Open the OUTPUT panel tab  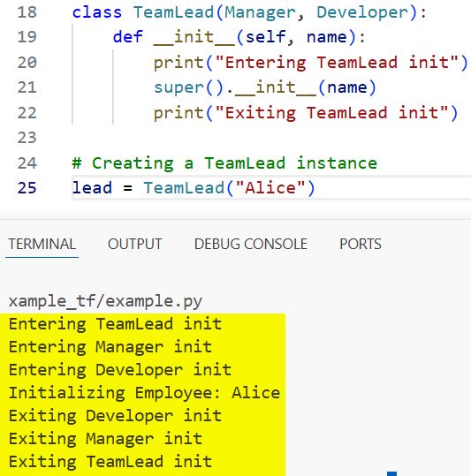coord(135,244)
